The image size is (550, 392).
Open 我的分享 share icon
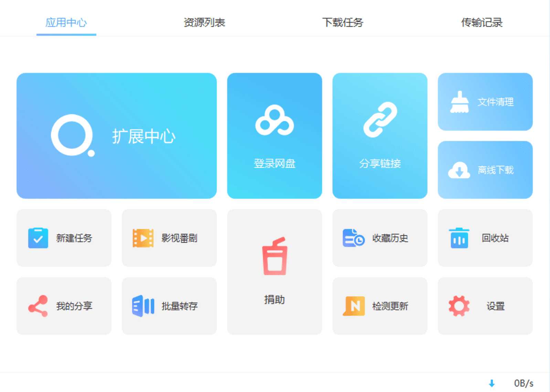point(38,306)
